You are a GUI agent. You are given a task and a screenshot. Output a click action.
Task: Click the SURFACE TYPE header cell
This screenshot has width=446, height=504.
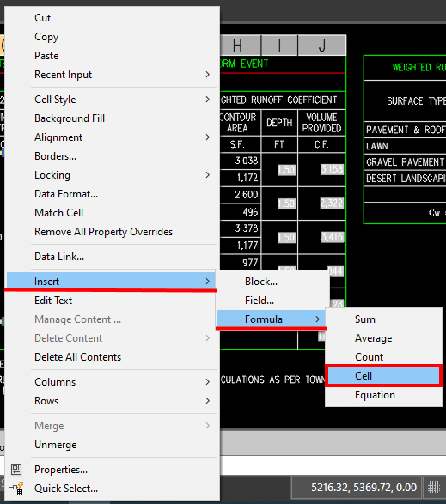click(405, 101)
